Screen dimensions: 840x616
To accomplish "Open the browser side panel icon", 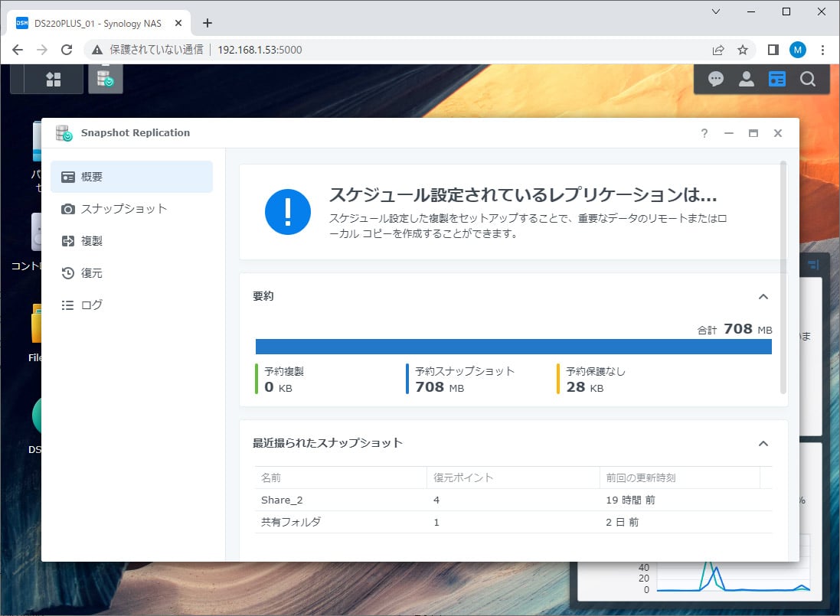I will tap(773, 50).
